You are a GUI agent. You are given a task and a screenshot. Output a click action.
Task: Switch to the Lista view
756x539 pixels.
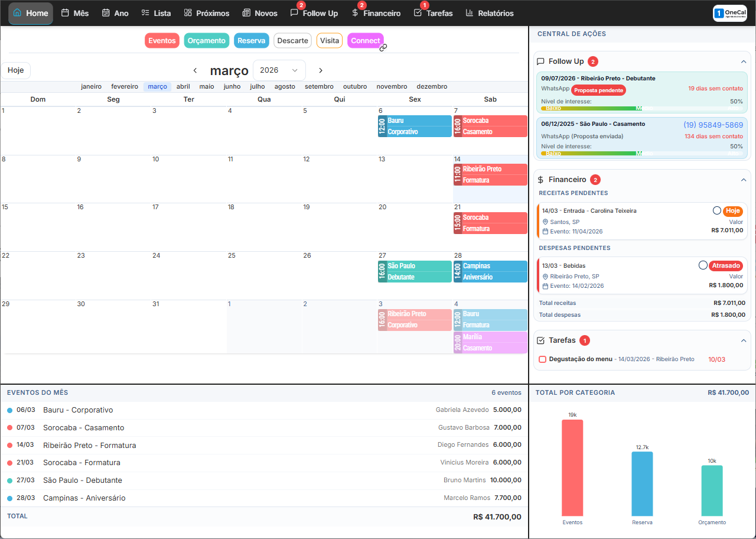157,13
